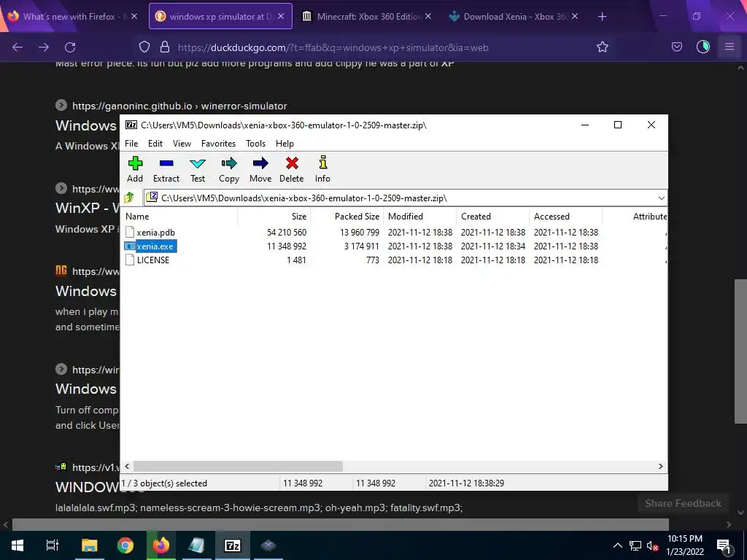Sort files by the Size column

[x=274, y=216]
